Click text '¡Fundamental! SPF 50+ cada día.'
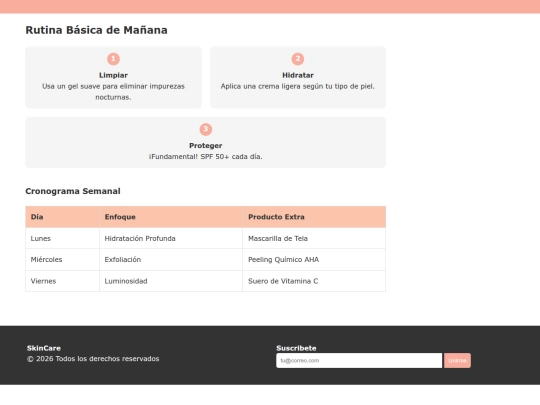540x405 pixels. click(x=206, y=157)
